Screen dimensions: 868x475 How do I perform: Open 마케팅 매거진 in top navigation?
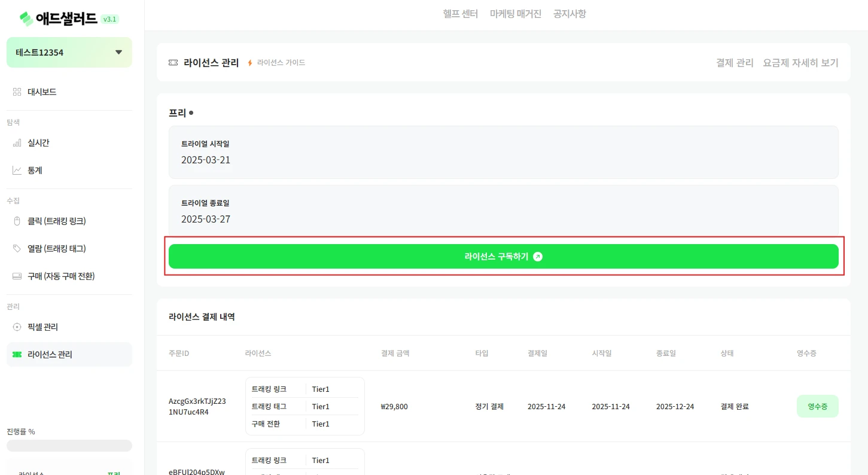(515, 14)
